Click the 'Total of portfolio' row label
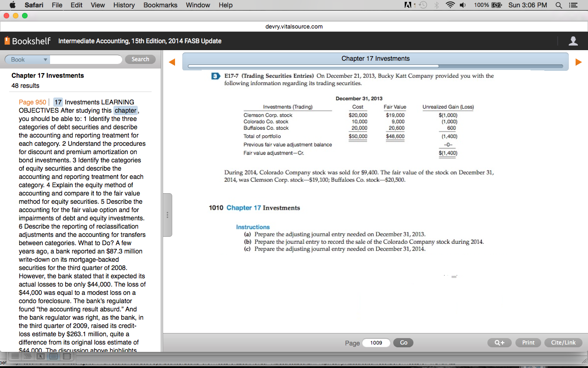The width and height of the screenshot is (588, 368). pyautogui.click(x=262, y=136)
